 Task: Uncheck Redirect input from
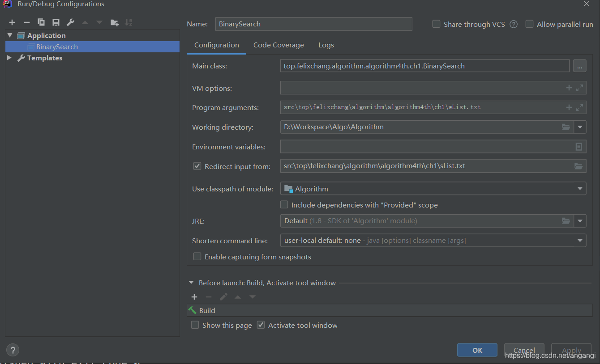point(197,166)
